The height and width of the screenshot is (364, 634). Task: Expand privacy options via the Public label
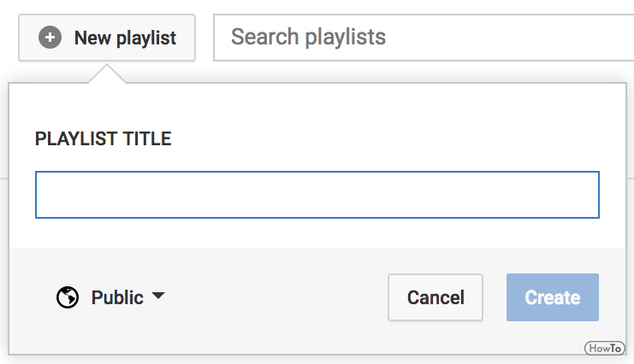click(117, 297)
